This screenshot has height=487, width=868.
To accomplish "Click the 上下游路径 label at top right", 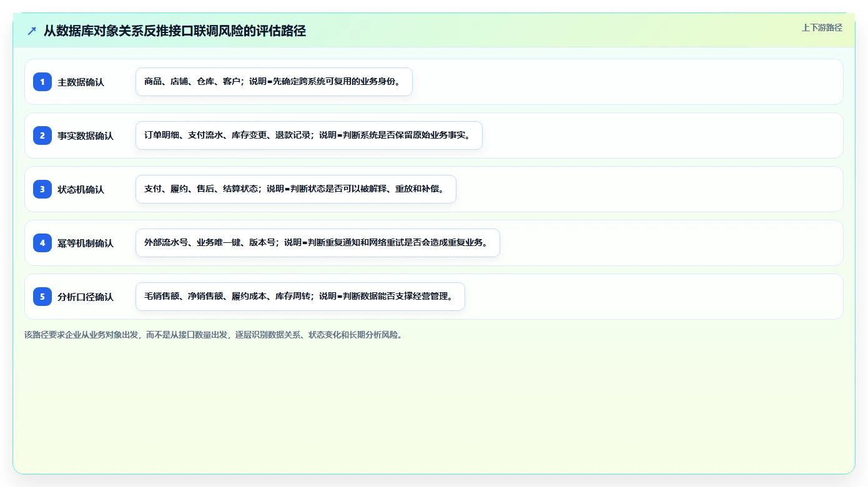I will (x=822, y=28).
